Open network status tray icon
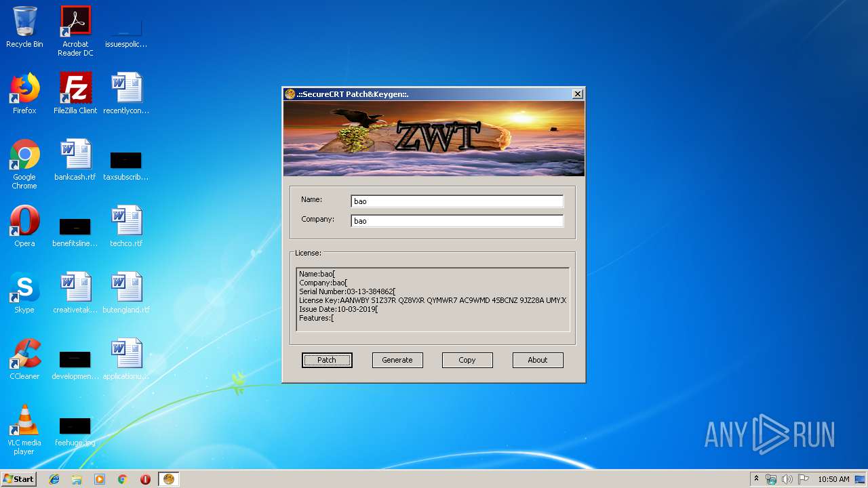 tap(771, 479)
